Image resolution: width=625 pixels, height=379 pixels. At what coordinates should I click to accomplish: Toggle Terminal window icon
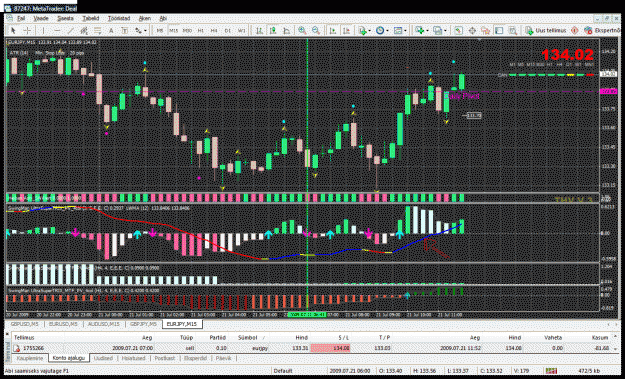499,30
